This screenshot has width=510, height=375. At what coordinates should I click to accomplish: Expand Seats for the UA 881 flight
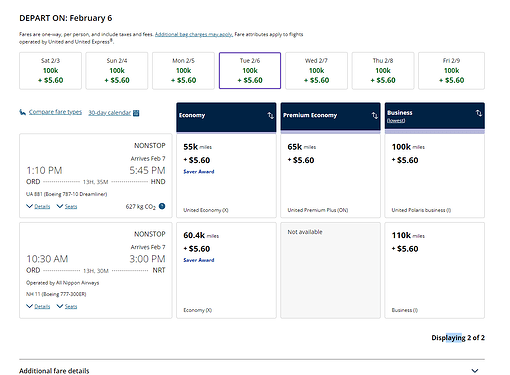[x=67, y=206]
